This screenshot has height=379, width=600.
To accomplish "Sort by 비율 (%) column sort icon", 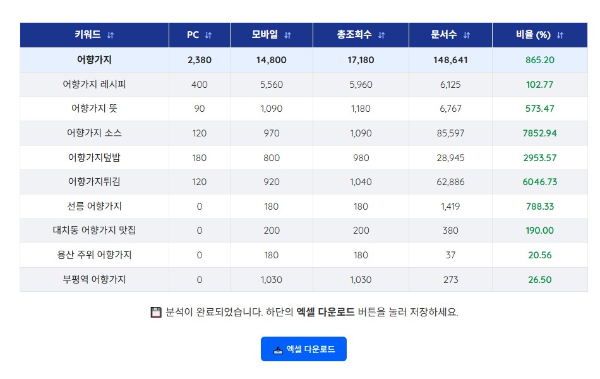I will click(560, 35).
